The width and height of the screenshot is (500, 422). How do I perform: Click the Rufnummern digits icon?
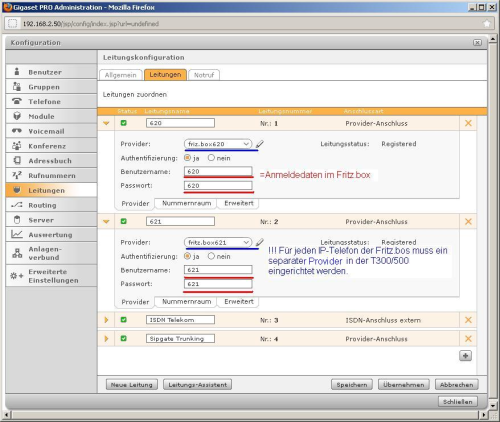pos(17,175)
